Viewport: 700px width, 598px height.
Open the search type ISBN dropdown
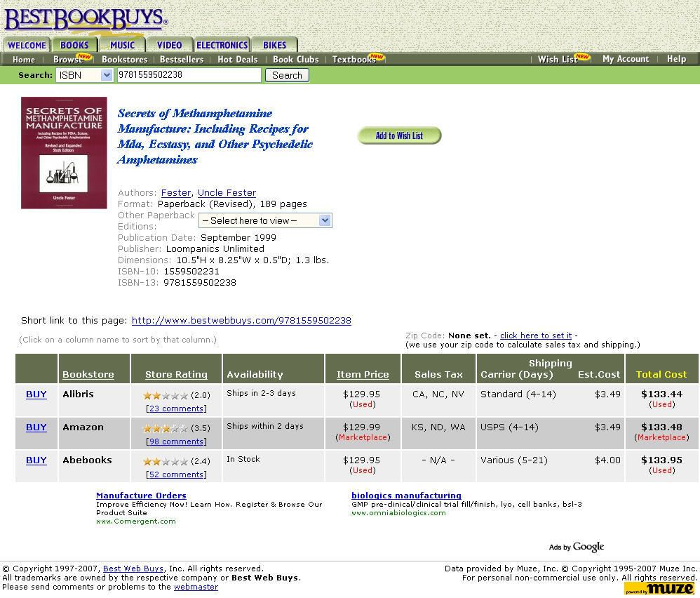pos(84,75)
